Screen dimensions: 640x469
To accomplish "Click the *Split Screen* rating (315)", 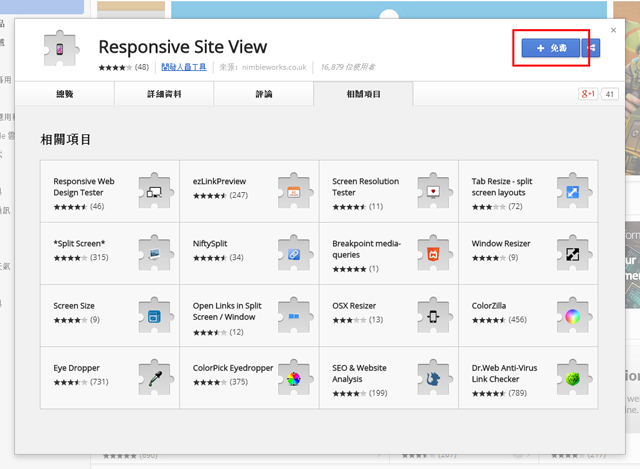I will coord(81,258).
